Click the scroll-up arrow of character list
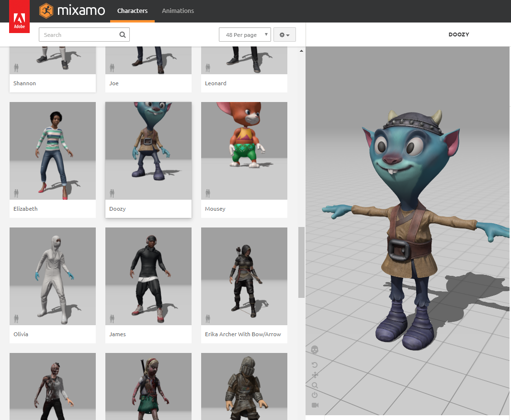The width and height of the screenshot is (511, 420). [301, 51]
